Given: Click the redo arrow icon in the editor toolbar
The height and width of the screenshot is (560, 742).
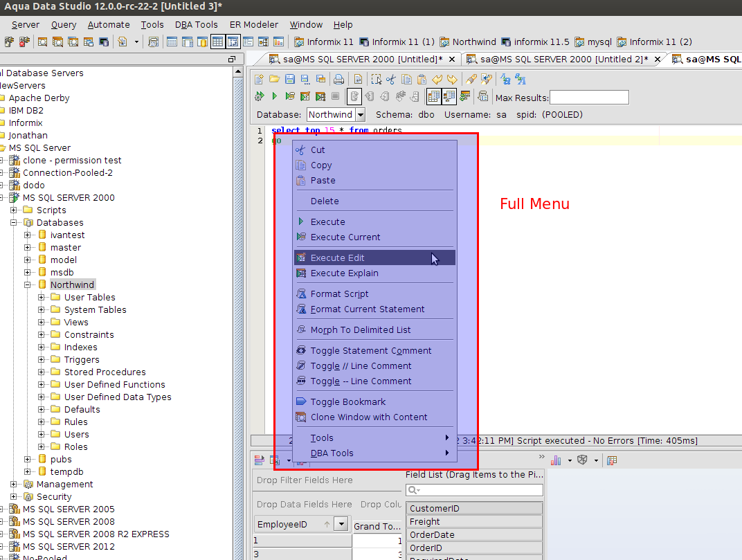Looking at the screenshot, I should (x=453, y=79).
